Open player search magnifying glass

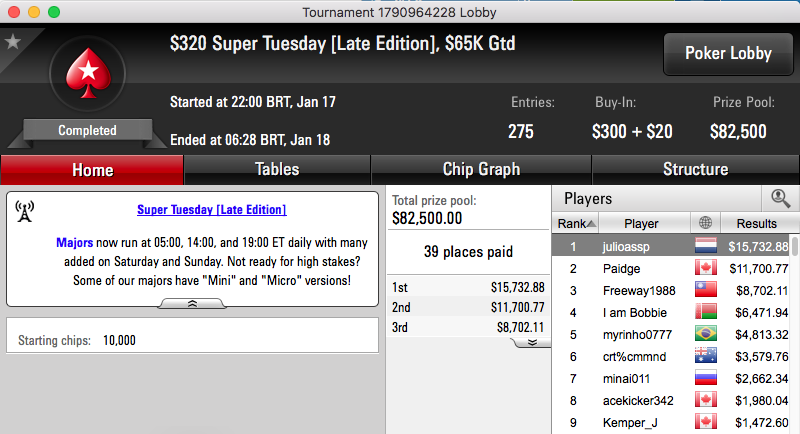point(780,198)
